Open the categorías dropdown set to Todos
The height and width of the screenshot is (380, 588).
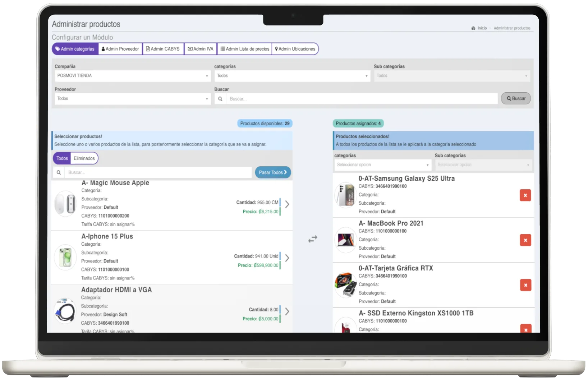[x=292, y=75]
